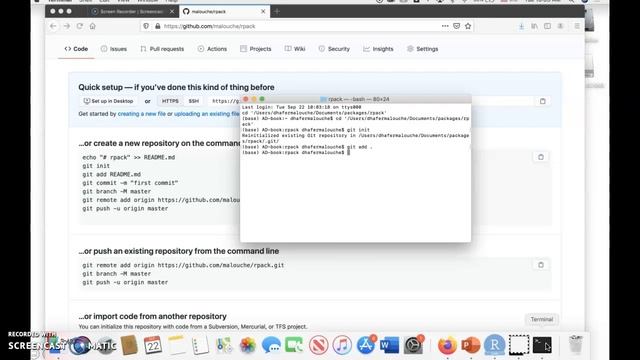640x360 pixels.
Task: Open the Projects tab
Action: pyautogui.click(x=256, y=49)
